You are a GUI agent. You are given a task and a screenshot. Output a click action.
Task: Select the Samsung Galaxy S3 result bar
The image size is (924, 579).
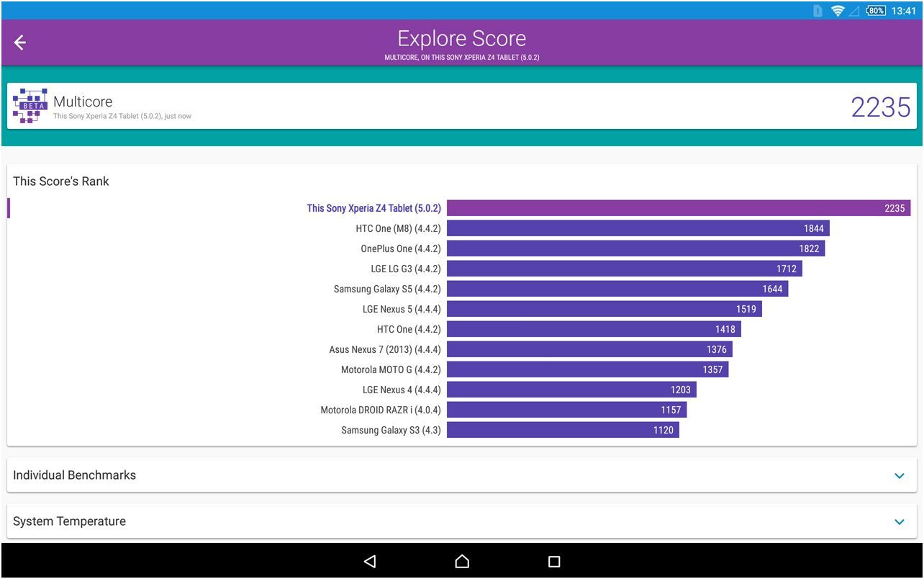[x=563, y=429]
